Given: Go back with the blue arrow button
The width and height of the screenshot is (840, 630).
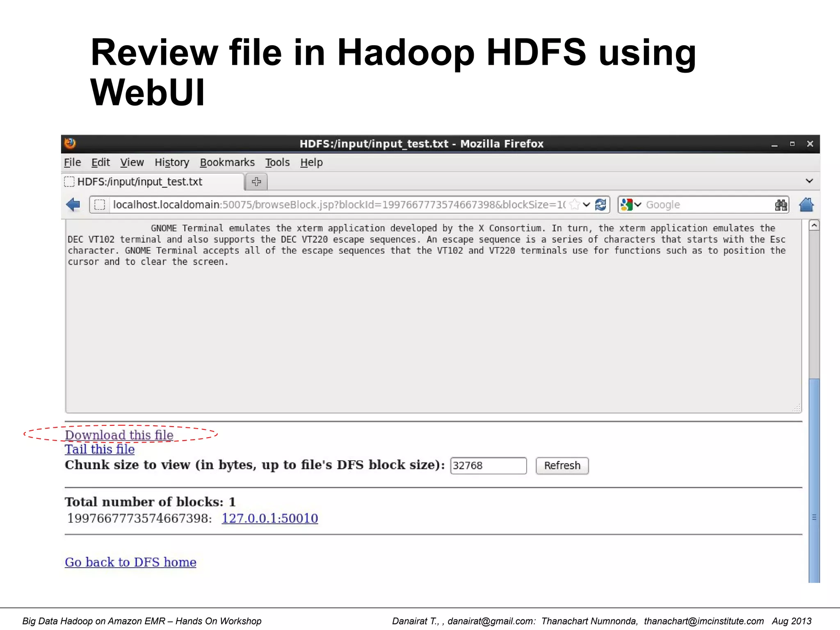Looking at the screenshot, I should [x=73, y=204].
